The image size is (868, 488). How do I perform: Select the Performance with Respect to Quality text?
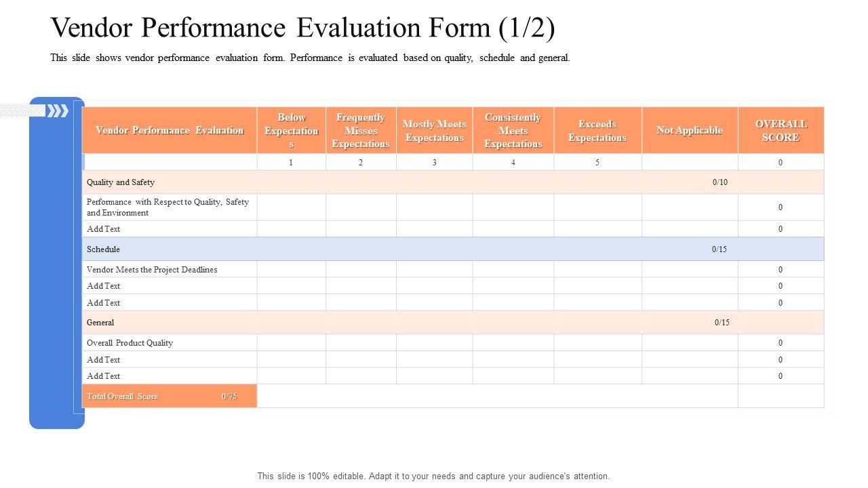pyautogui.click(x=168, y=207)
